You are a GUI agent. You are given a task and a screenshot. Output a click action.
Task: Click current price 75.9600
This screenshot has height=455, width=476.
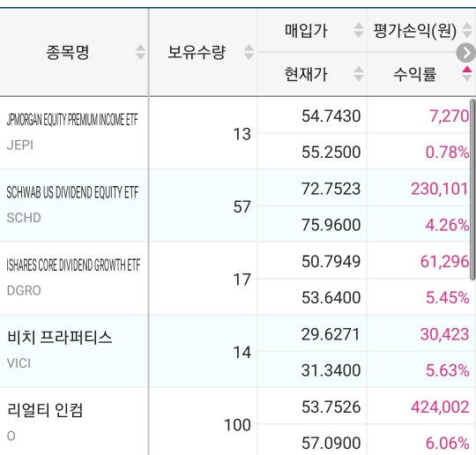[331, 225]
